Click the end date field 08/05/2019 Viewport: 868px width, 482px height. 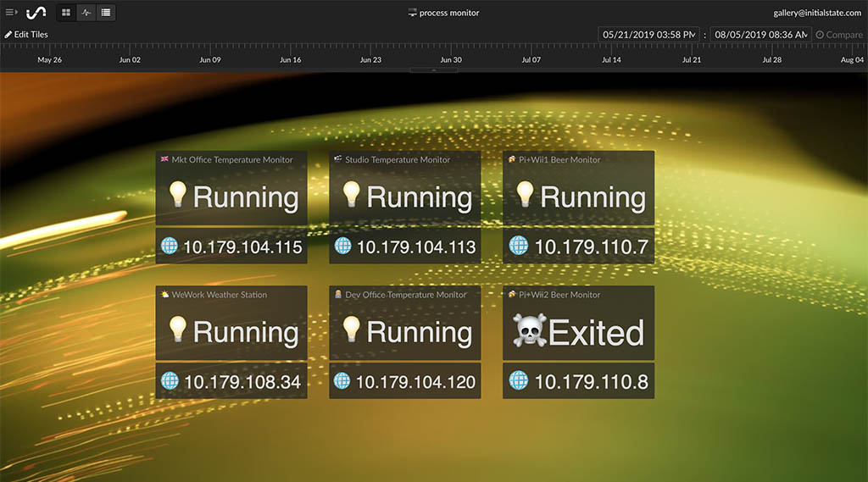click(x=759, y=35)
